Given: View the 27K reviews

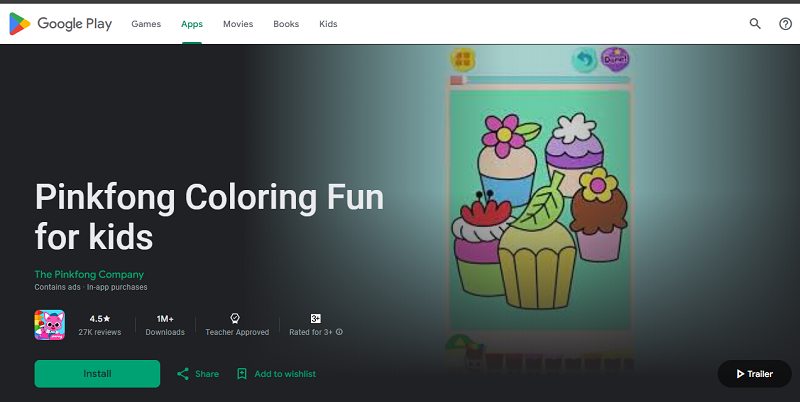Looking at the screenshot, I should pyautogui.click(x=99, y=332).
